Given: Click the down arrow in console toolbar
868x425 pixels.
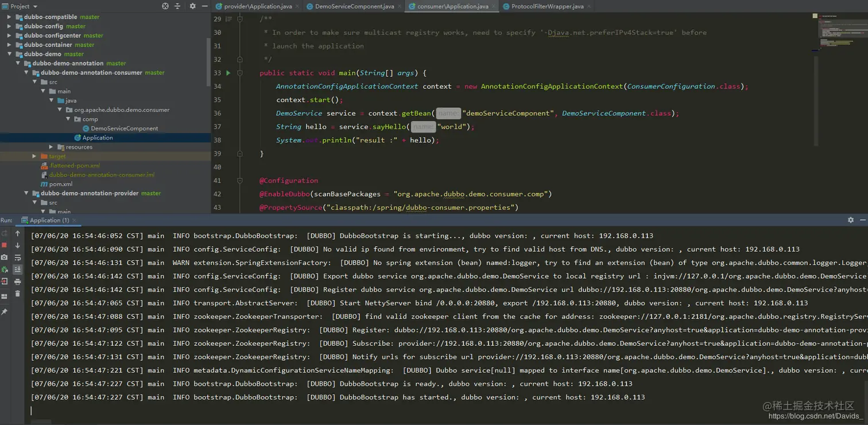Looking at the screenshot, I should 18,245.
